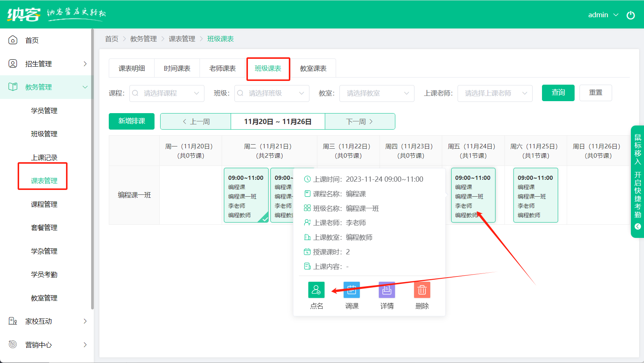Open the 请选择课程 course dropdown
Image resolution: width=644 pixels, height=363 pixels.
167,93
